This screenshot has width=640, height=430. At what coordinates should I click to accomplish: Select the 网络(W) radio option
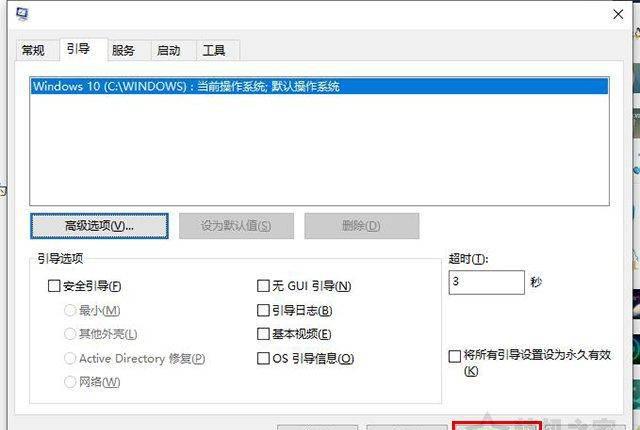(x=70, y=382)
